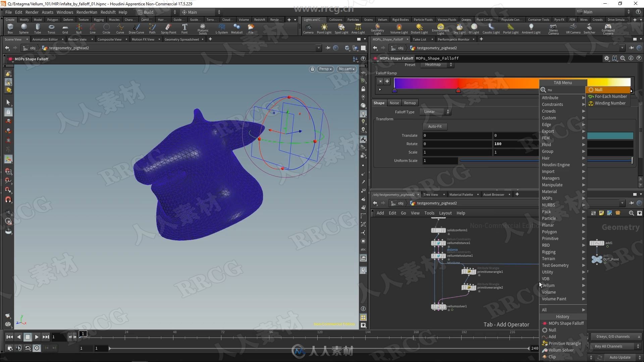Add a Portal Light
The width and height of the screenshot is (644, 362).
[x=511, y=28]
